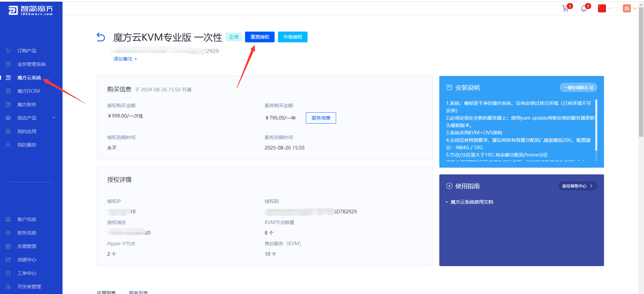Click 魔方云系统 sidebar icon

[x=8, y=78]
